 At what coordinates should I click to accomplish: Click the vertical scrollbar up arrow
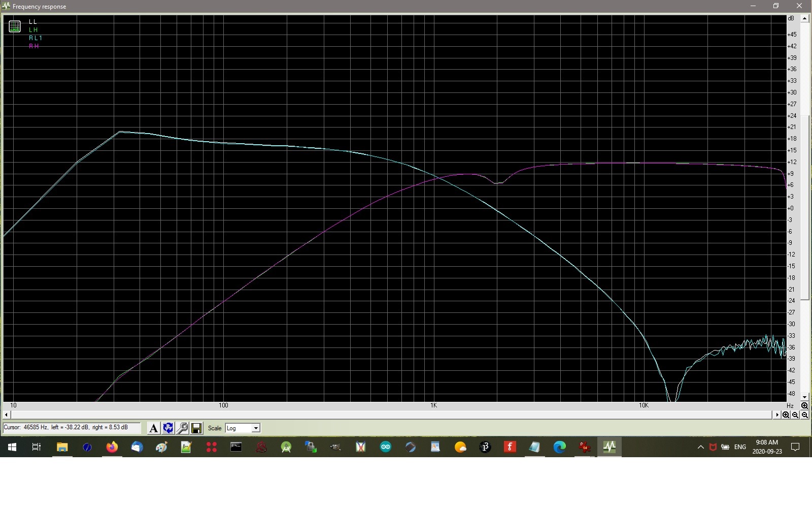click(x=804, y=18)
